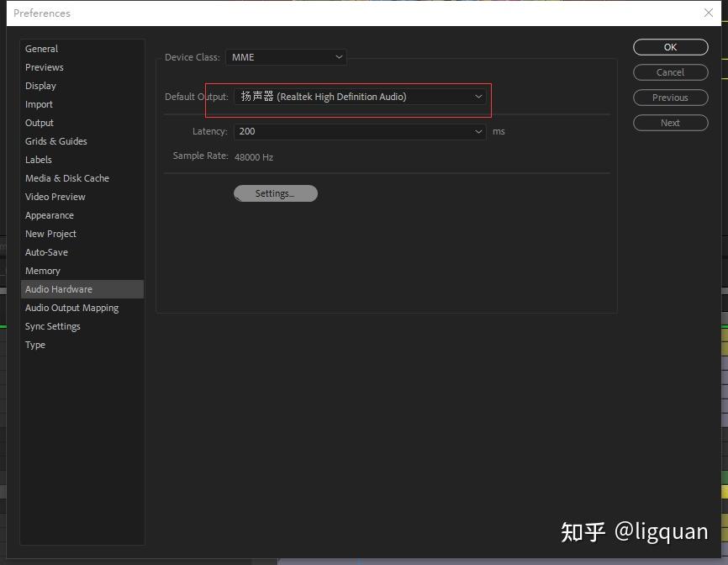The width and height of the screenshot is (728, 565).
Task: Advance with the Next button
Action: pos(669,123)
